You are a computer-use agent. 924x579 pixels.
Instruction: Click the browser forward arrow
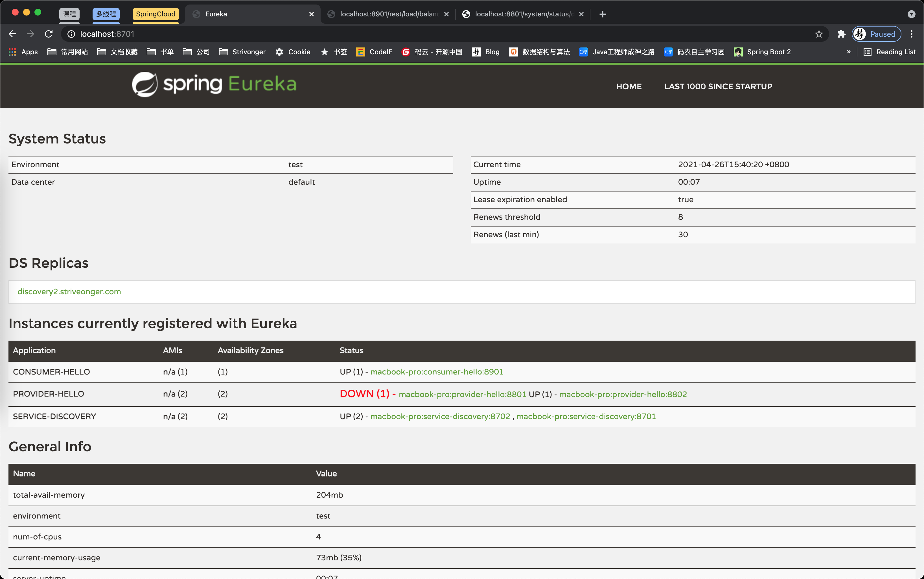coord(30,34)
